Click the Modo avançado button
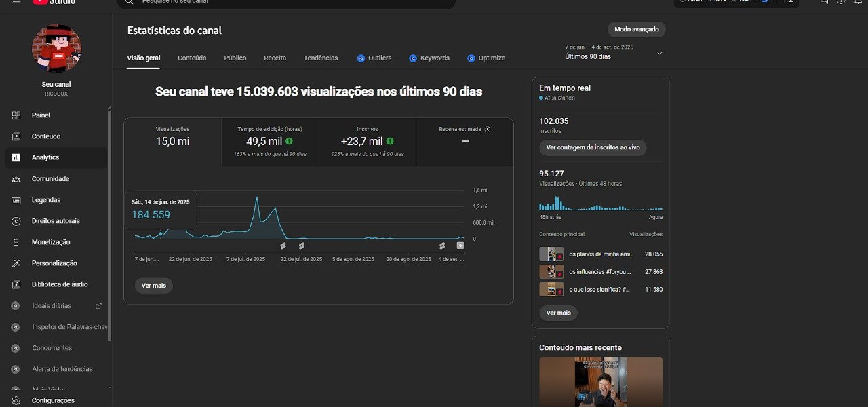The width and height of the screenshot is (868, 407). (636, 30)
